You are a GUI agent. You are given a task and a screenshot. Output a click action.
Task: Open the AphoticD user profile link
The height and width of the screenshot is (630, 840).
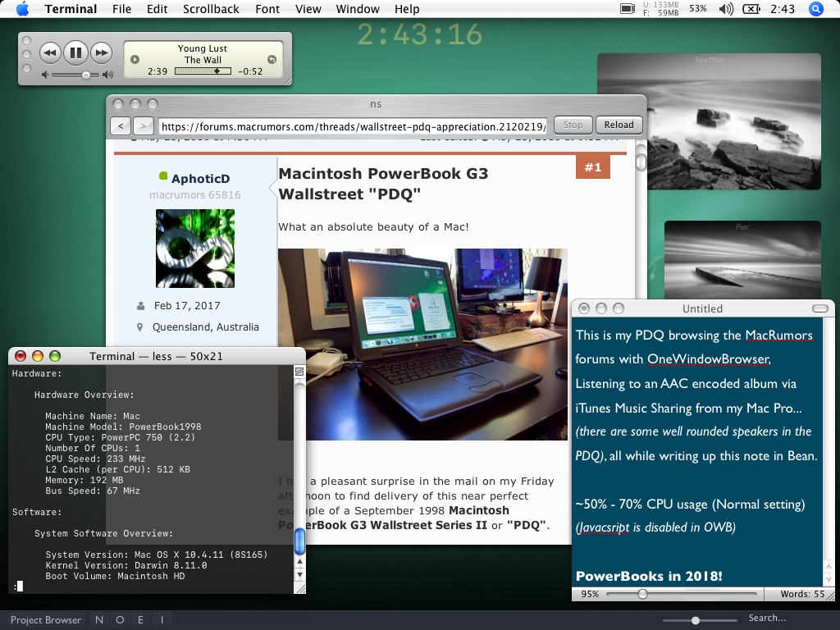200,178
